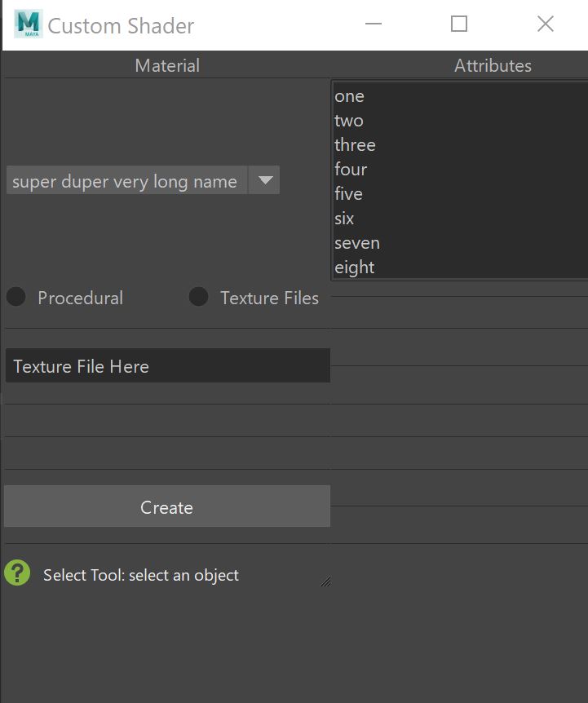Select the Texture Files radio button
The width and height of the screenshot is (588, 703).
click(x=199, y=297)
